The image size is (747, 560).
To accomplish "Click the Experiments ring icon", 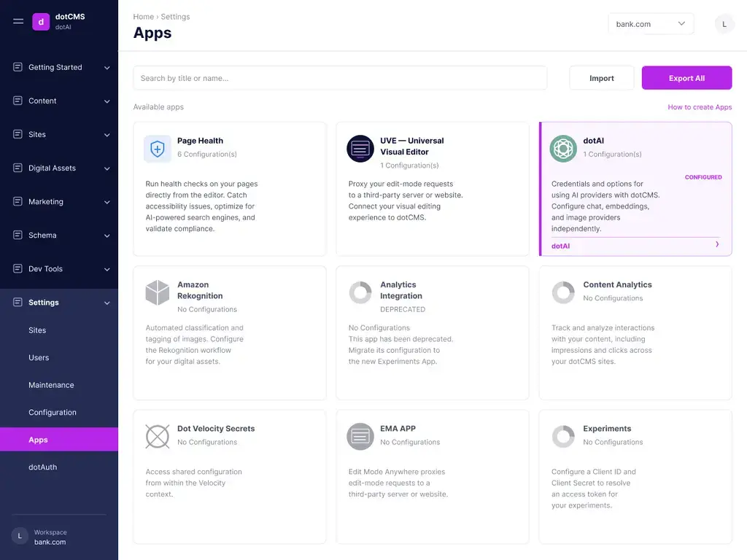I will pos(563,436).
